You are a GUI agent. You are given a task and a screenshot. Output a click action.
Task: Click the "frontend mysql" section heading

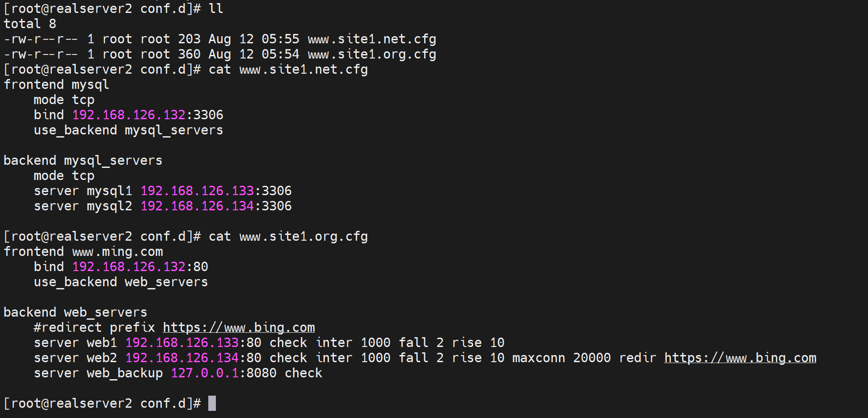point(56,84)
